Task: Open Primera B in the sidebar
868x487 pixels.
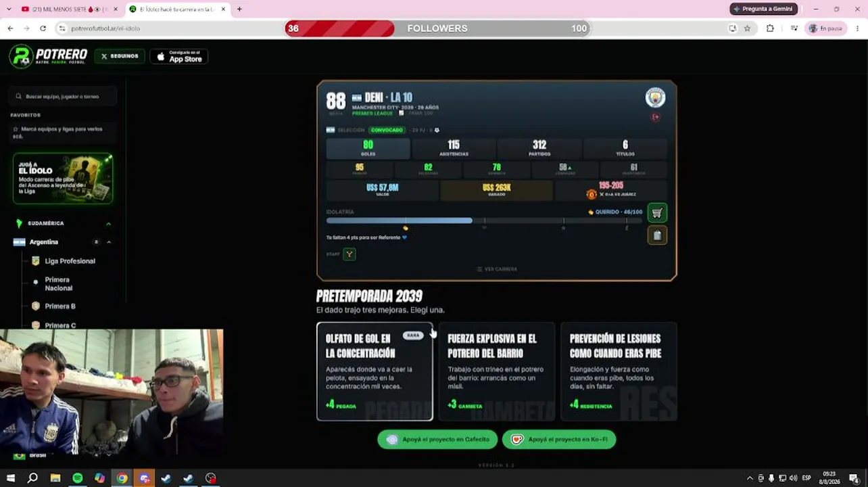Action: point(60,306)
